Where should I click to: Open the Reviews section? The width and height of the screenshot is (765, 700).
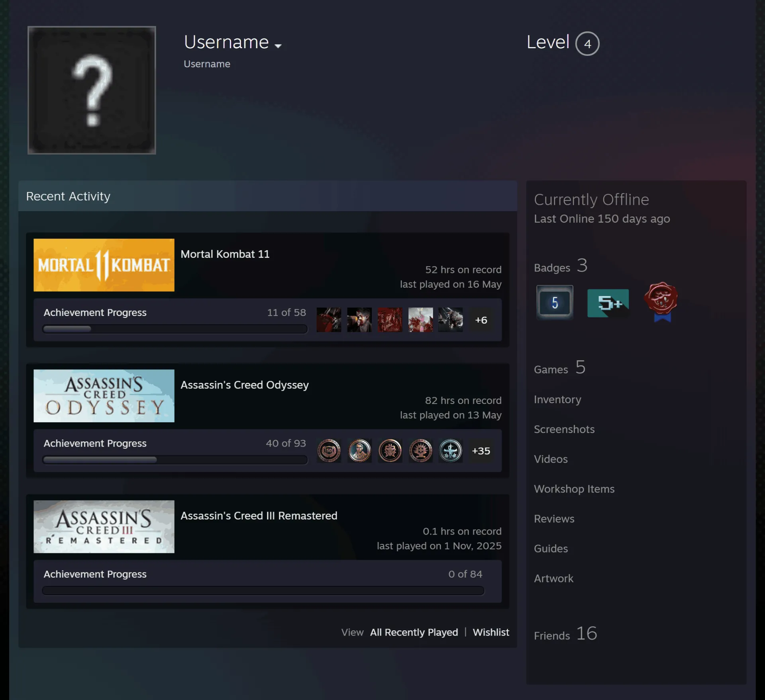click(554, 519)
